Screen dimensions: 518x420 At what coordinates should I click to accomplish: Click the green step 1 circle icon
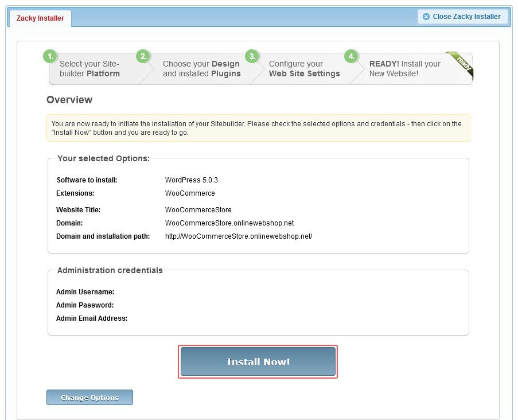point(50,57)
